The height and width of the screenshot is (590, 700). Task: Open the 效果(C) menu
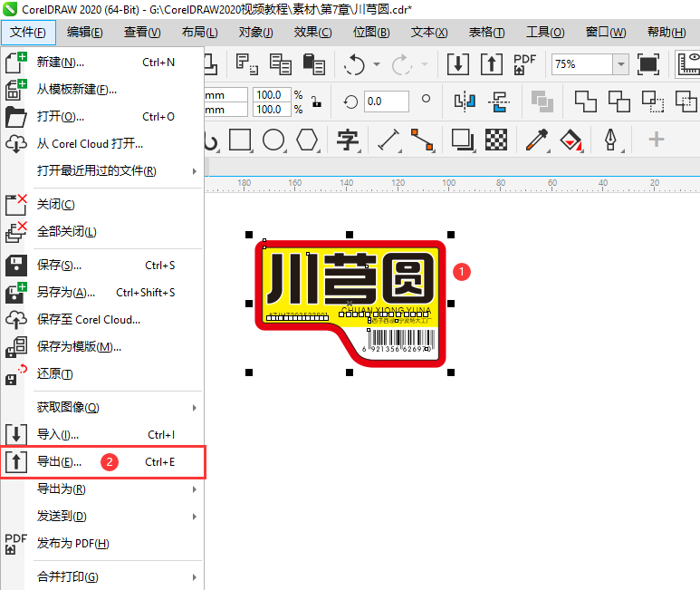[312, 32]
